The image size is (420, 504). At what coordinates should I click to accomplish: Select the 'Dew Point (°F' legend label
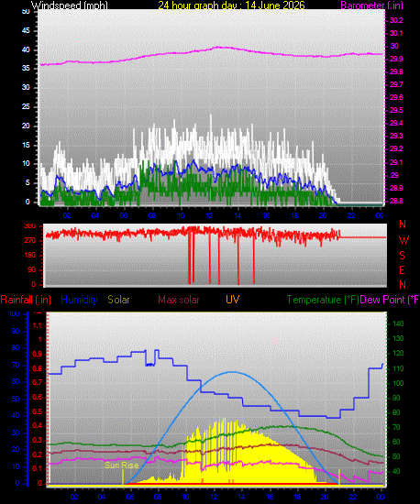click(x=390, y=300)
